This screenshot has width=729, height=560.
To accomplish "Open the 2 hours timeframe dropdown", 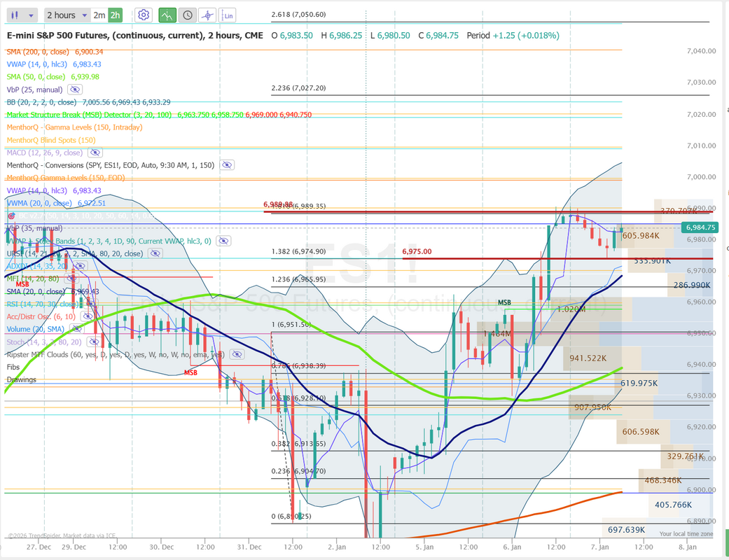I will click(x=67, y=15).
